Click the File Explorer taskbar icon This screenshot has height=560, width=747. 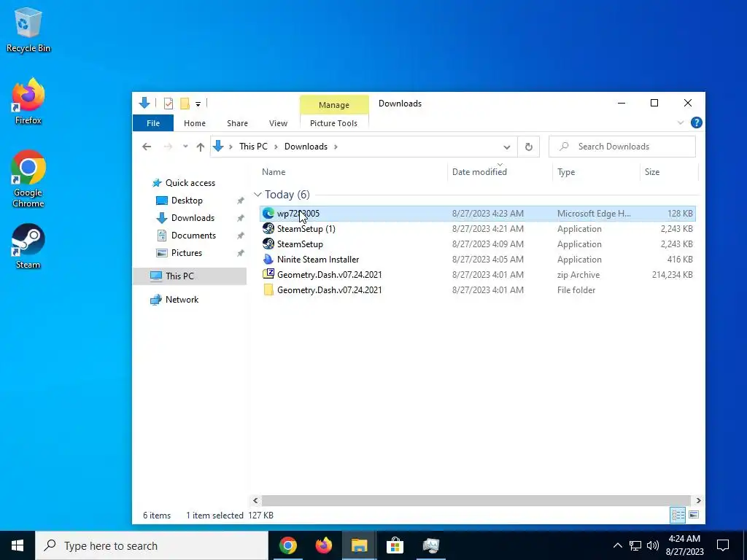pyautogui.click(x=359, y=545)
